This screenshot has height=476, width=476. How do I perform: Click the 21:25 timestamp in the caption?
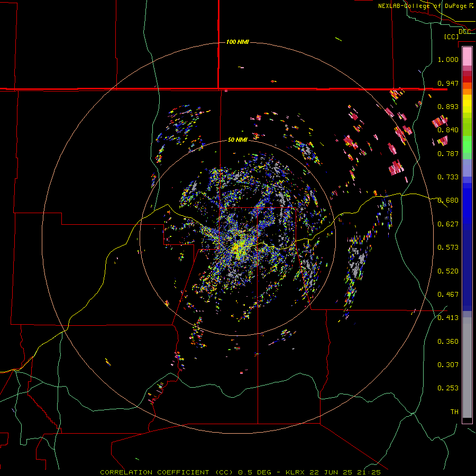pos(368,472)
